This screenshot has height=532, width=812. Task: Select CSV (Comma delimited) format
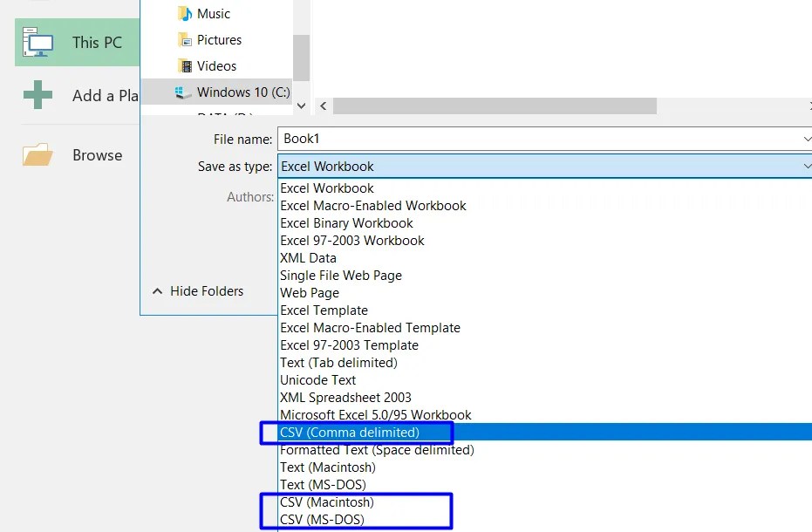pos(349,432)
